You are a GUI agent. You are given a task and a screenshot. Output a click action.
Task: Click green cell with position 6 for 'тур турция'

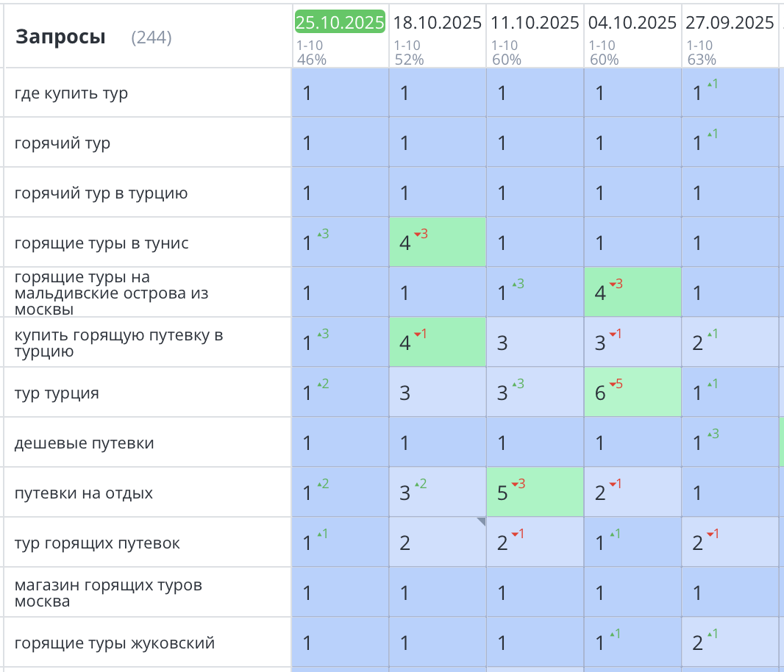[x=632, y=393]
